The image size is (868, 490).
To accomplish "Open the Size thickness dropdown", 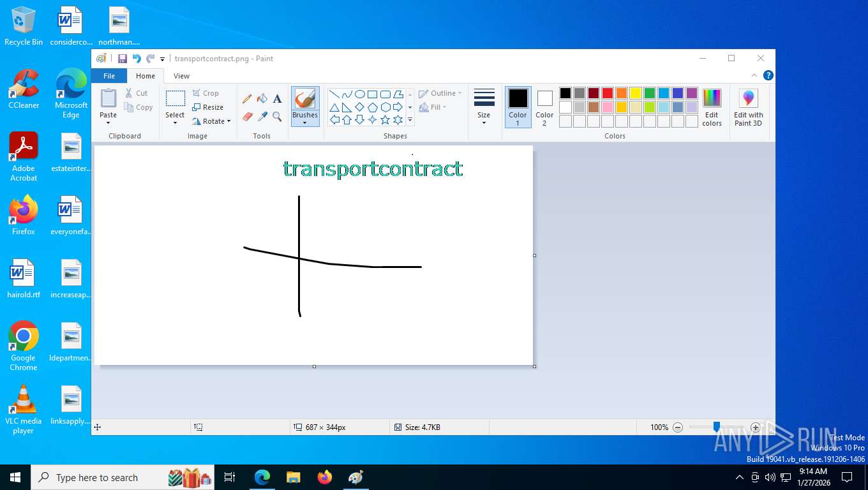I will click(x=484, y=107).
